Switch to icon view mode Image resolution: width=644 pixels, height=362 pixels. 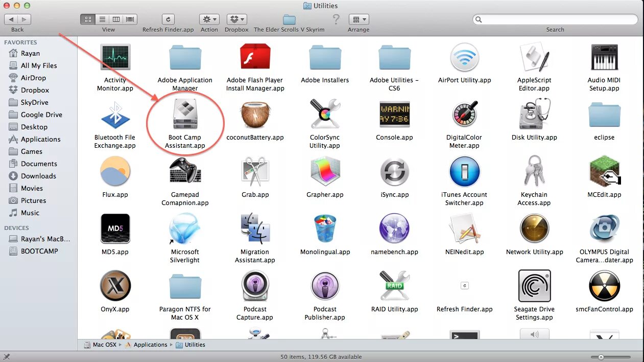[88, 19]
